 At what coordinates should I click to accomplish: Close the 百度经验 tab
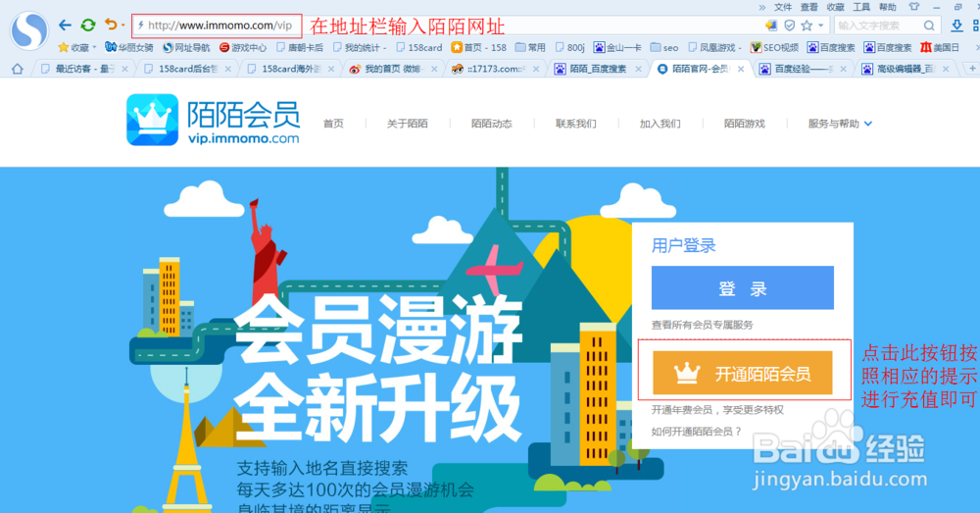click(844, 69)
